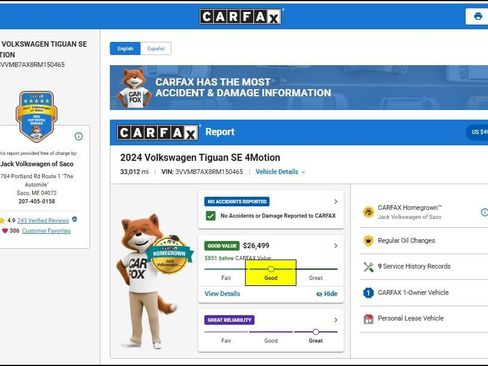
Task: Click the No Accidents Reported badge
Action: tap(237, 201)
